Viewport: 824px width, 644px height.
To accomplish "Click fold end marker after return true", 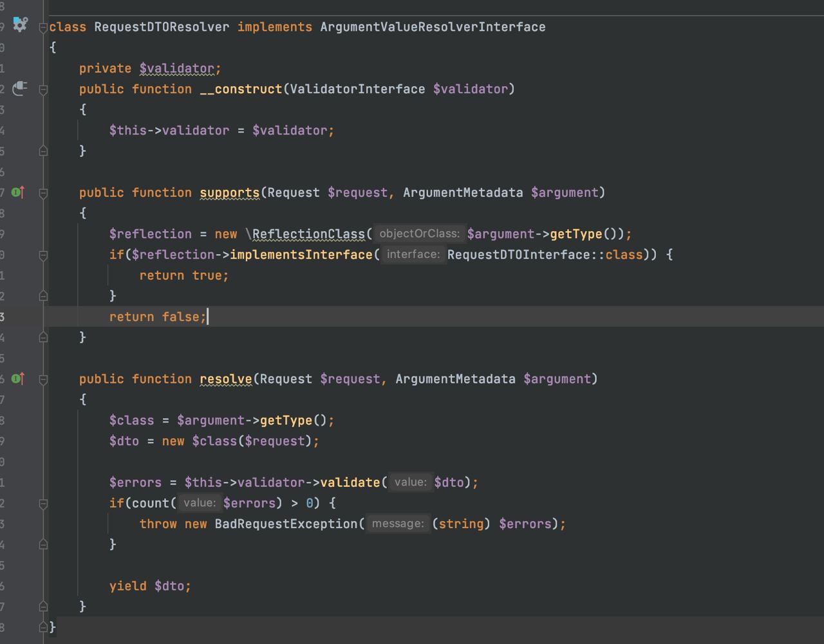I will [43, 295].
